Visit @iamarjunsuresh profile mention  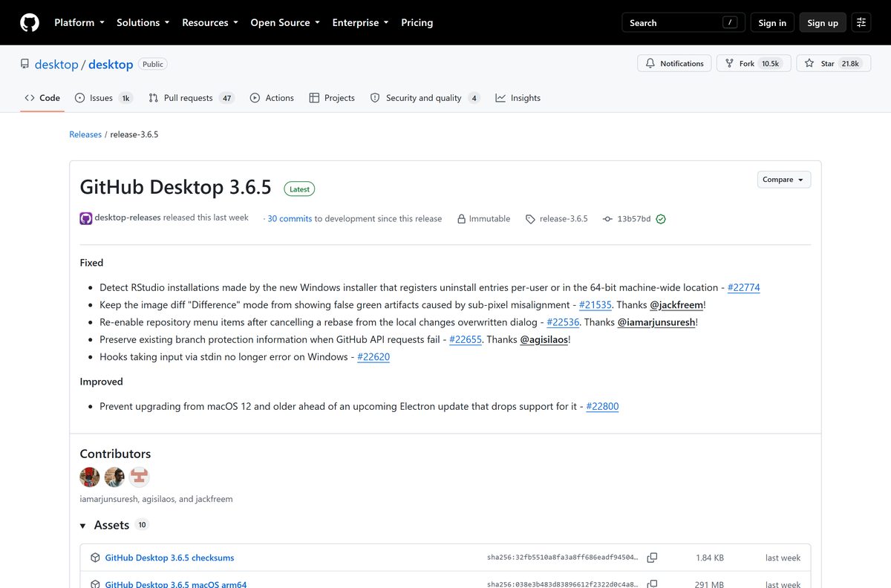click(656, 322)
